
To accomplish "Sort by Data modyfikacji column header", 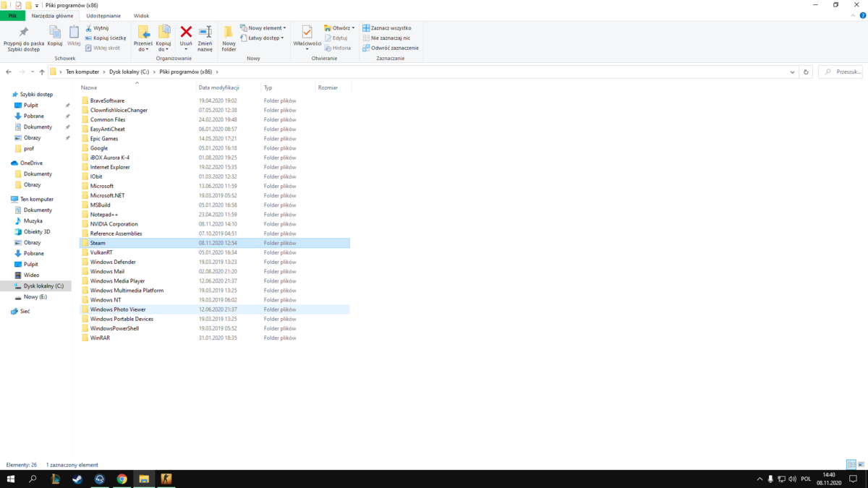I will [x=219, y=87].
